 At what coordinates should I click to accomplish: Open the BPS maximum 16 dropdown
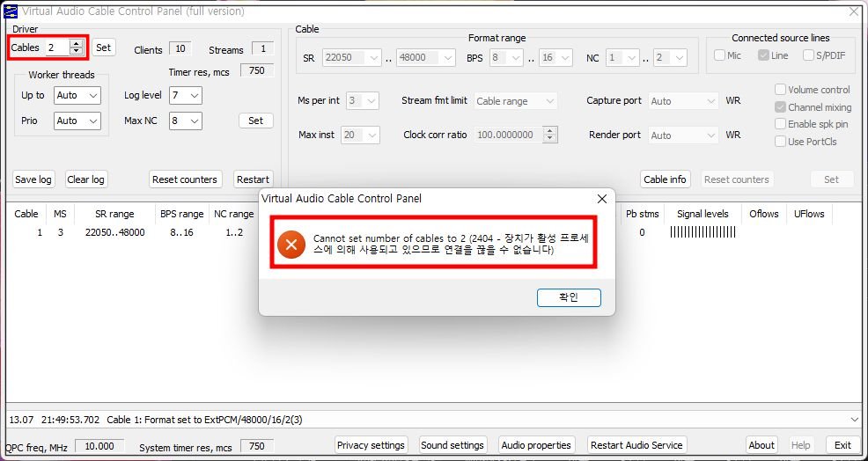[x=555, y=57]
